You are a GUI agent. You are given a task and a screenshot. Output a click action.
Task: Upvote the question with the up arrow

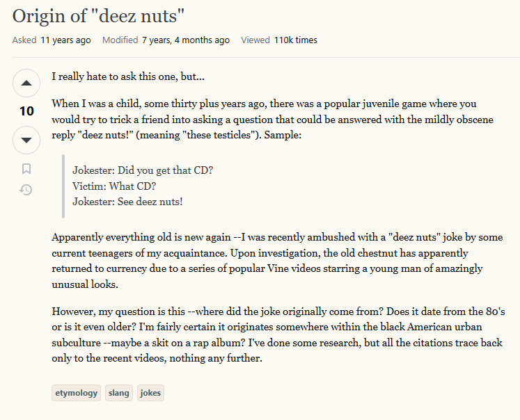[x=26, y=84]
